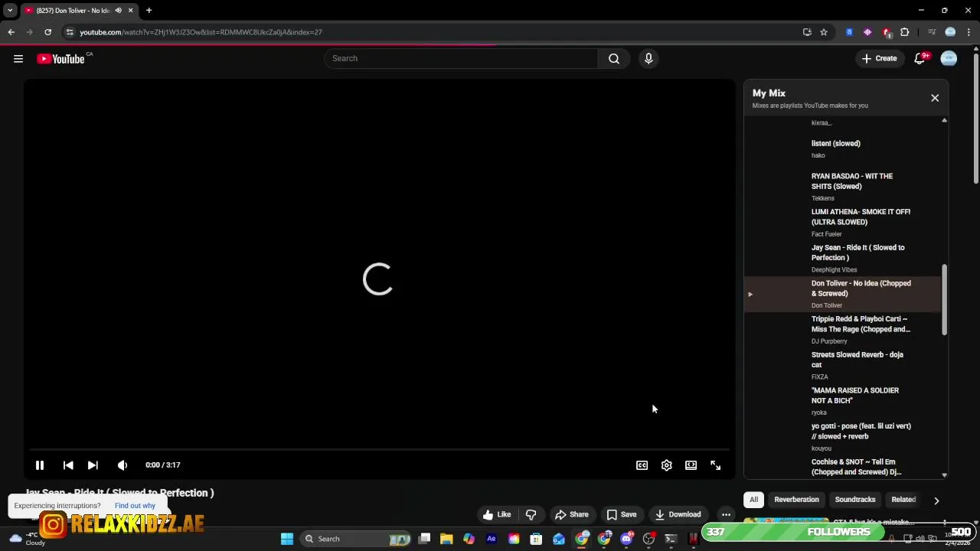Show more filter chips with right arrow

(x=936, y=500)
